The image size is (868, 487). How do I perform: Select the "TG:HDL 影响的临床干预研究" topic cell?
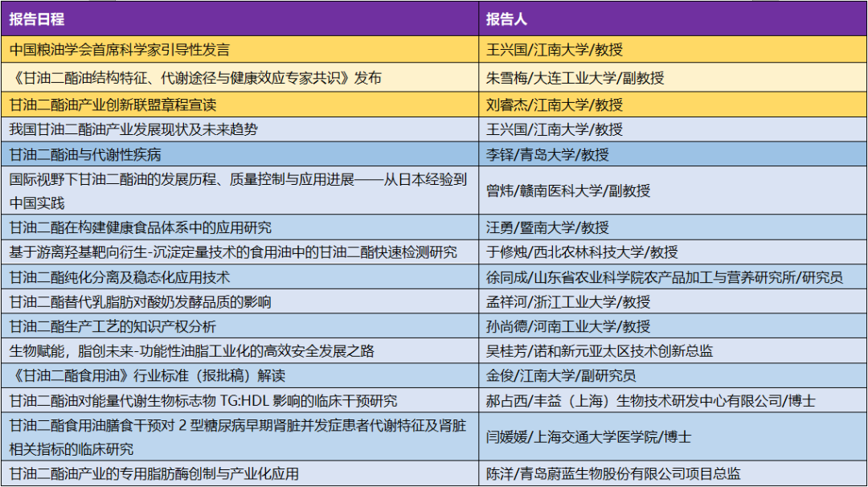[x=240, y=400]
